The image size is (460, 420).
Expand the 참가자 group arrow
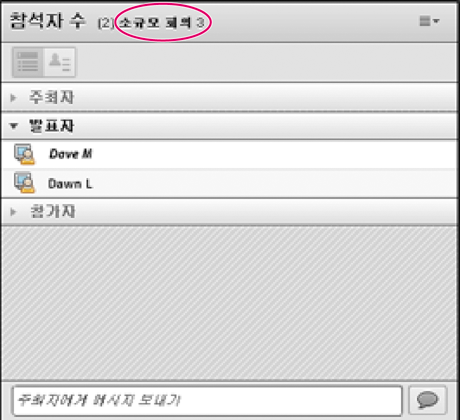click(x=13, y=212)
